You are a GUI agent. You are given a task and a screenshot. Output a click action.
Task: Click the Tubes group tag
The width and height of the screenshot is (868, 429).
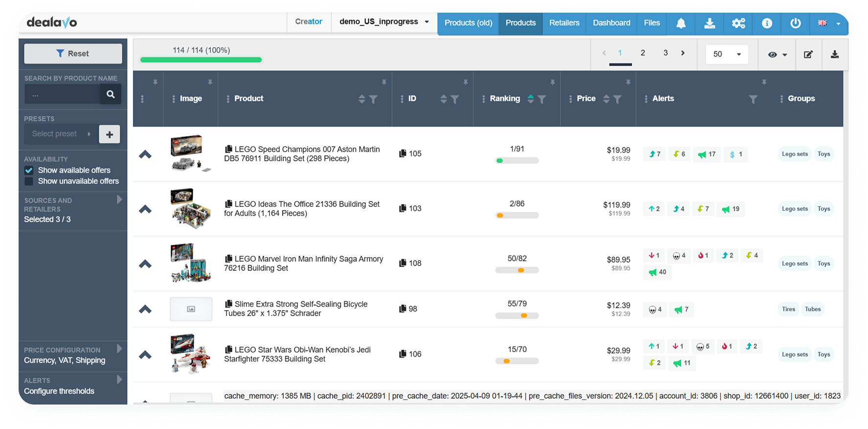pyautogui.click(x=813, y=309)
